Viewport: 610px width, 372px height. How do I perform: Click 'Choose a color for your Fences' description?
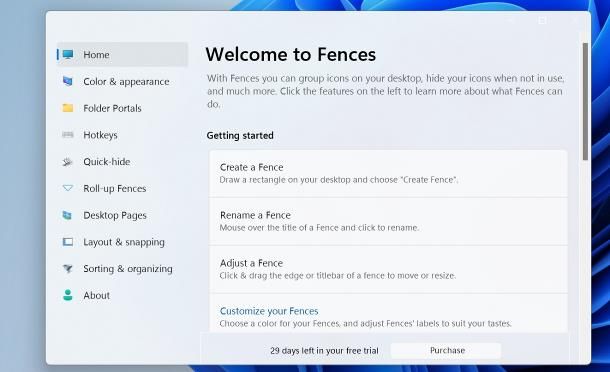(x=365, y=323)
